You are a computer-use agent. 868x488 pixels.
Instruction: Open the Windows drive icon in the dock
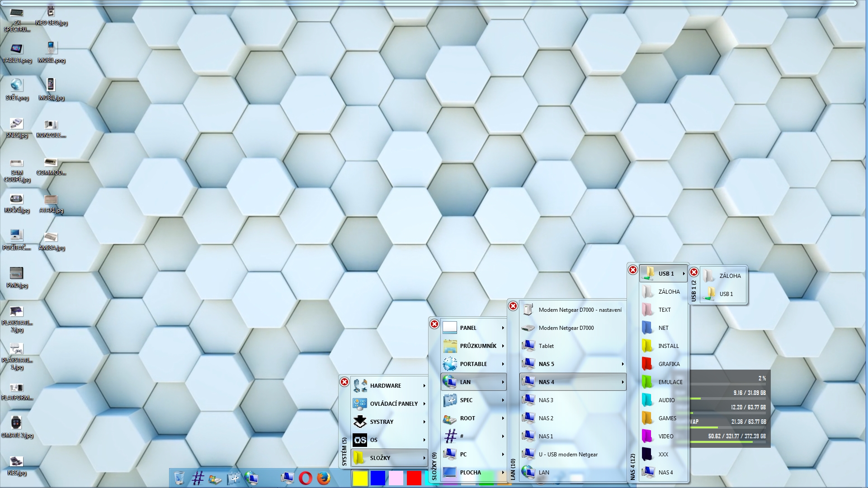click(x=215, y=479)
